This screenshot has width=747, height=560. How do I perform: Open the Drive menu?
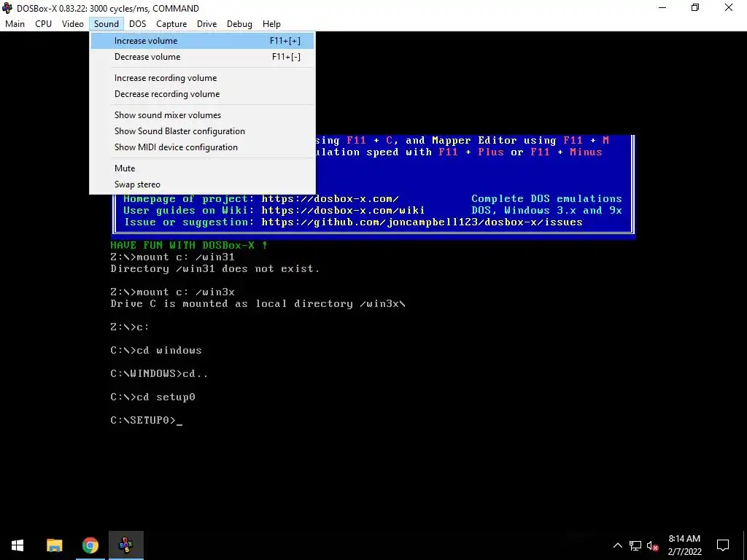[206, 24]
